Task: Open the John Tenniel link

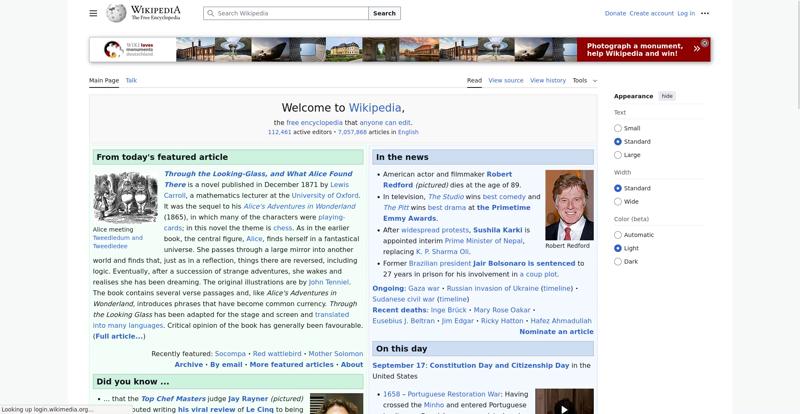Action: point(329,282)
